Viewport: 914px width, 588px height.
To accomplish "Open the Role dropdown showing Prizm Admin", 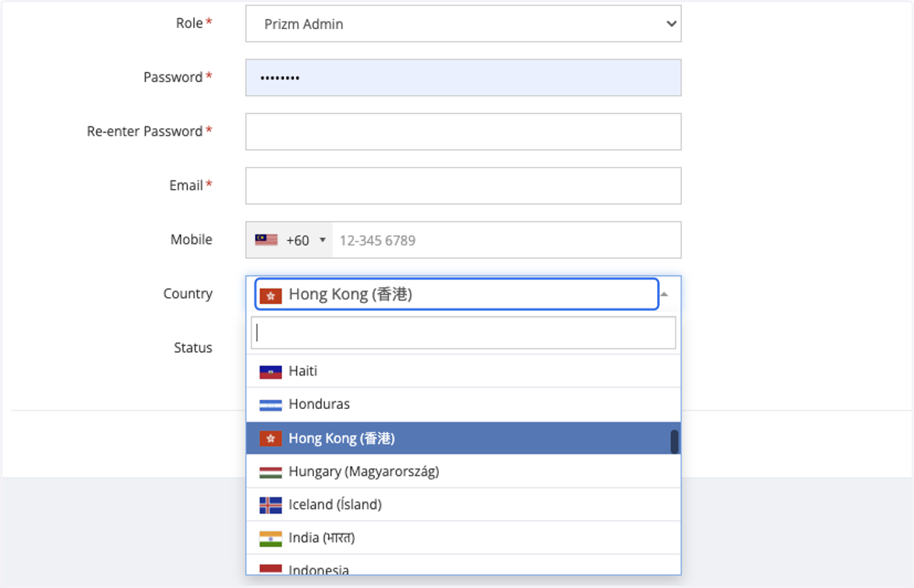I will click(463, 24).
